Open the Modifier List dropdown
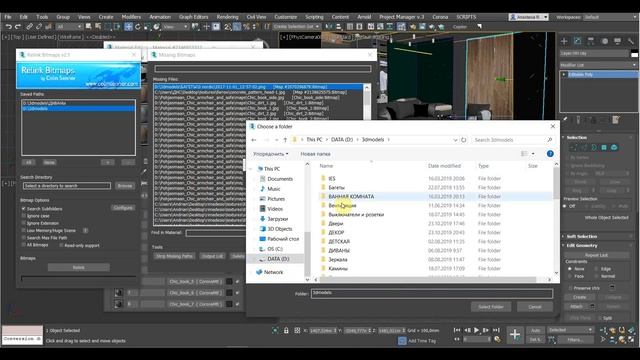This screenshot has width=640, height=360. tap(598, 65)
